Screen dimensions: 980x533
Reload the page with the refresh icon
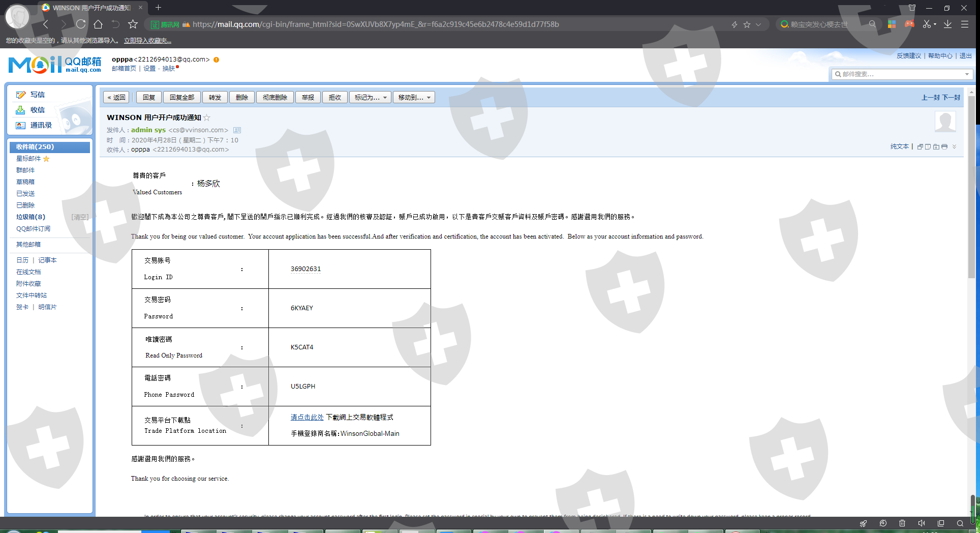pos(81,24)
